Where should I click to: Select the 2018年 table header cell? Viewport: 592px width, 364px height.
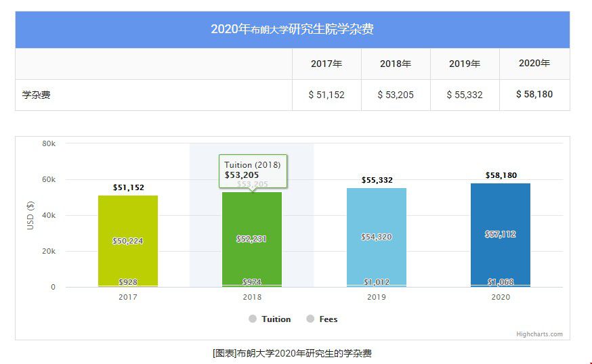396,64
